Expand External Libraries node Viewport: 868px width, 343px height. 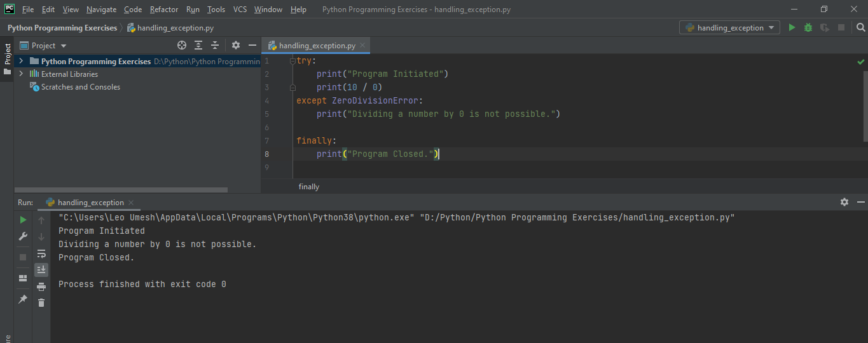tap(21, 74)
